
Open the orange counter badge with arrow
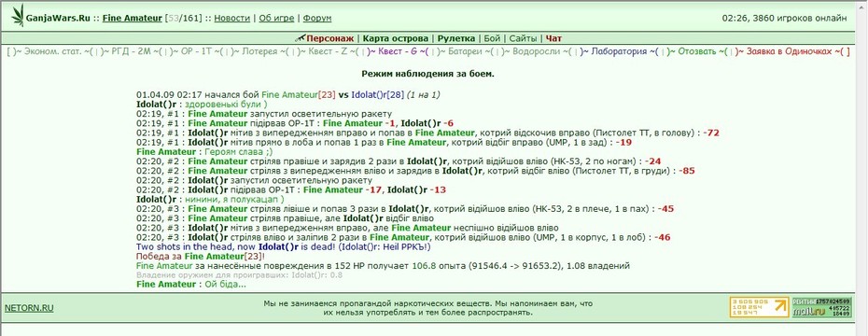[759, 307]
